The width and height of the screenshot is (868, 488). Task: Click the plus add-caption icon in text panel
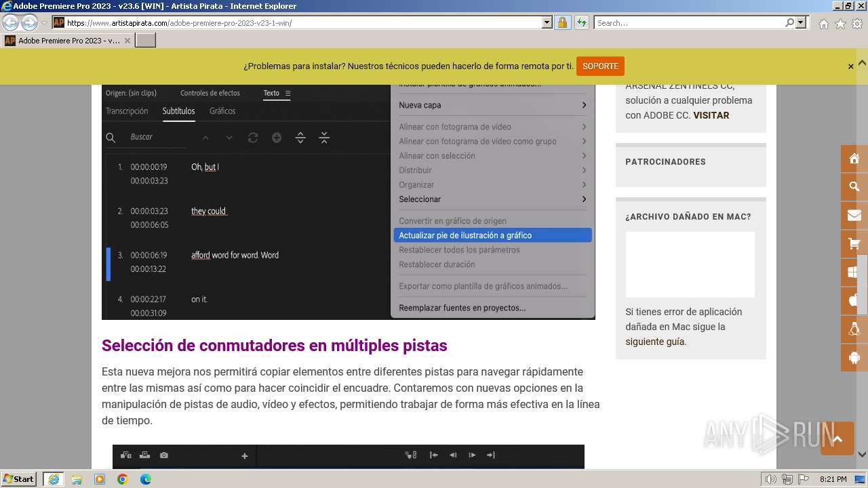277,138
